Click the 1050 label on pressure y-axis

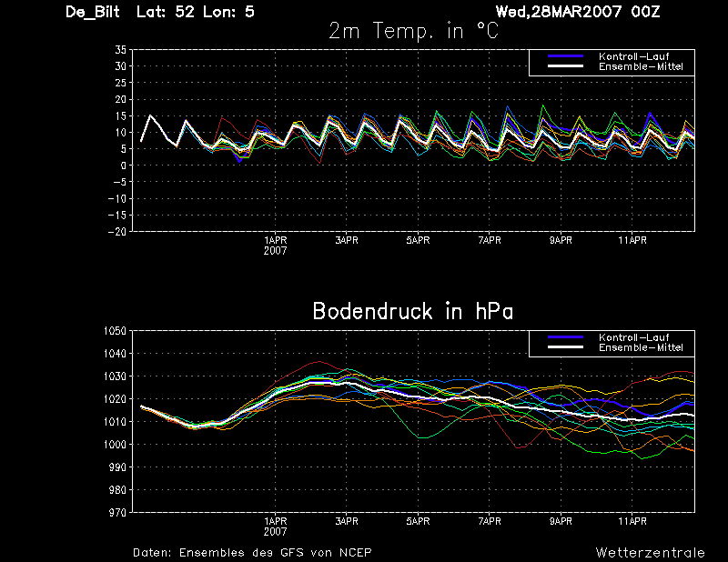(x=115, y=331)
